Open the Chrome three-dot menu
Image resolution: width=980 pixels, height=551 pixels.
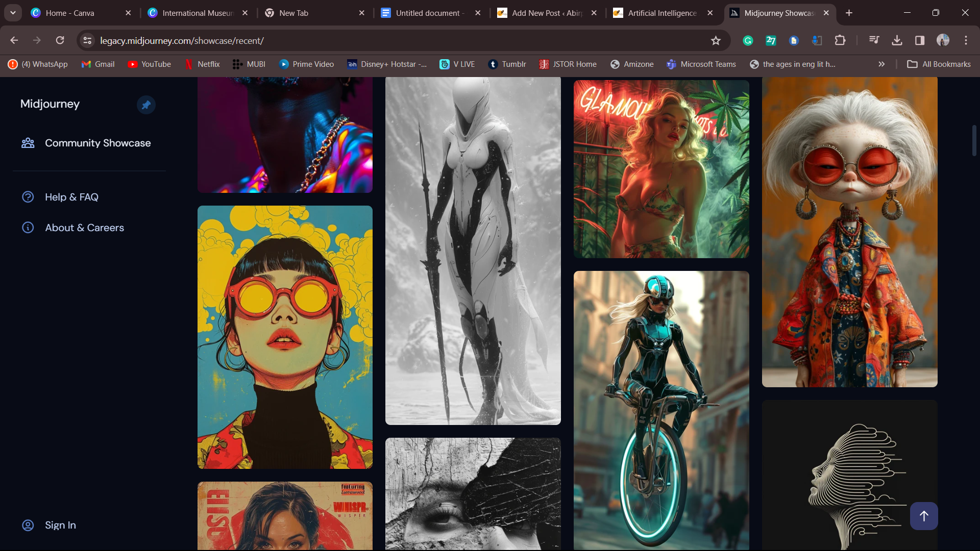tap(966, 40)
